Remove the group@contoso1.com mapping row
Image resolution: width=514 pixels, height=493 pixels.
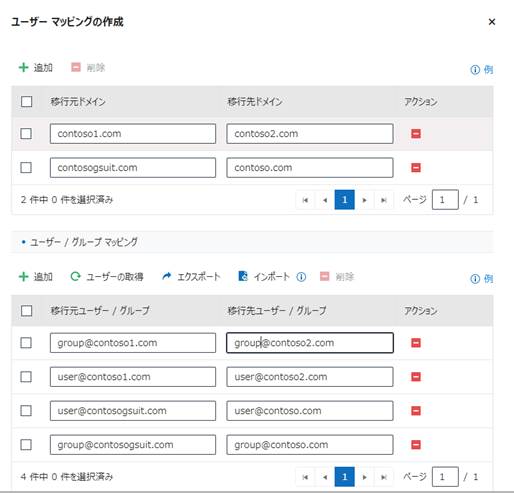[x=416, y=343]
